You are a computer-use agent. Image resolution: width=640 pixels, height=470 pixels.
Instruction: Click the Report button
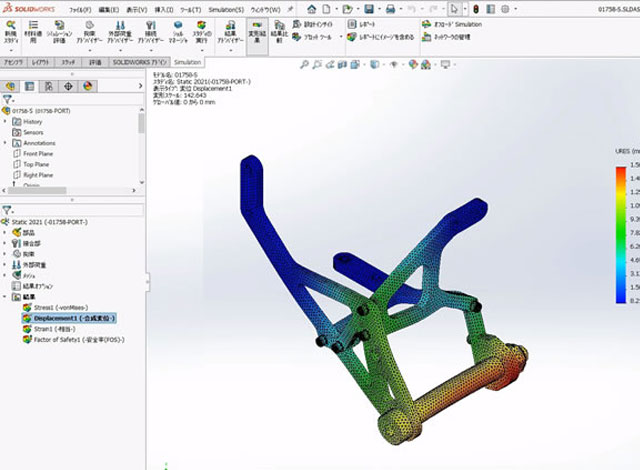pyautogui.click(x=362, y=24)
